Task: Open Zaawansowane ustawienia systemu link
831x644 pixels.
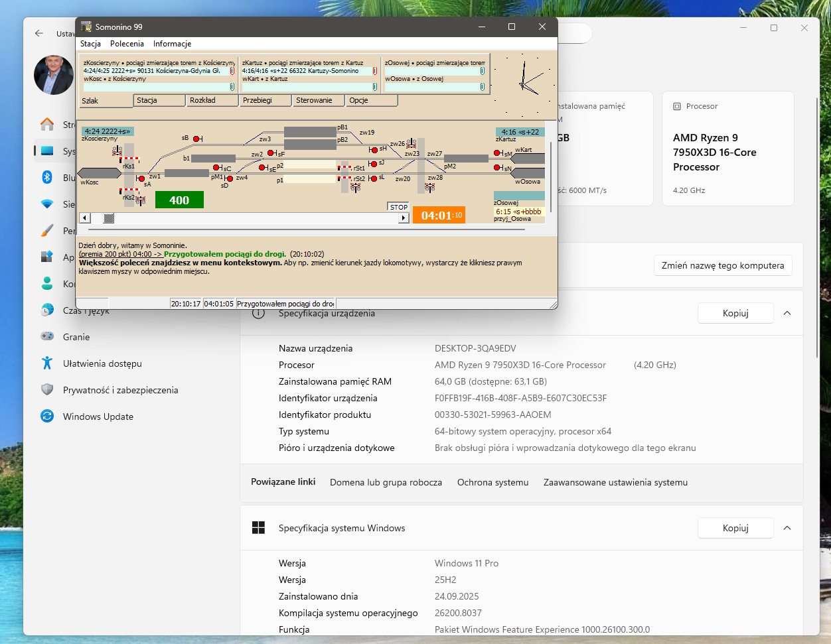Action: (615, 482)
